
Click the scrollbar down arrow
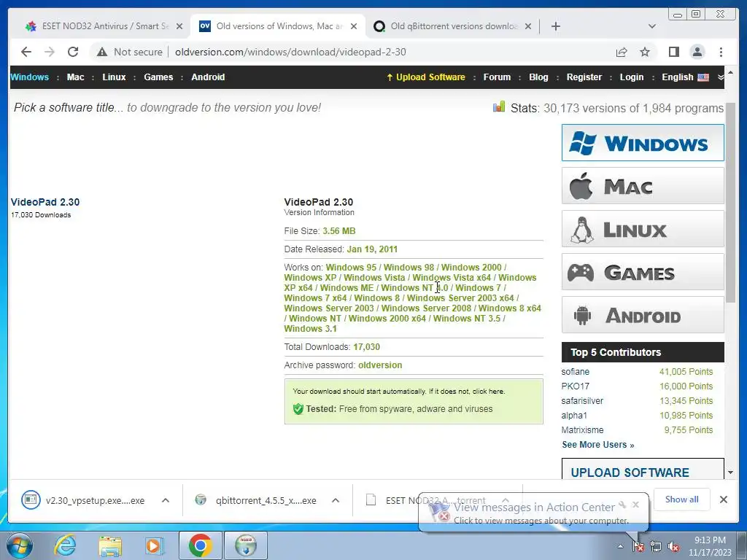(730, 472)
